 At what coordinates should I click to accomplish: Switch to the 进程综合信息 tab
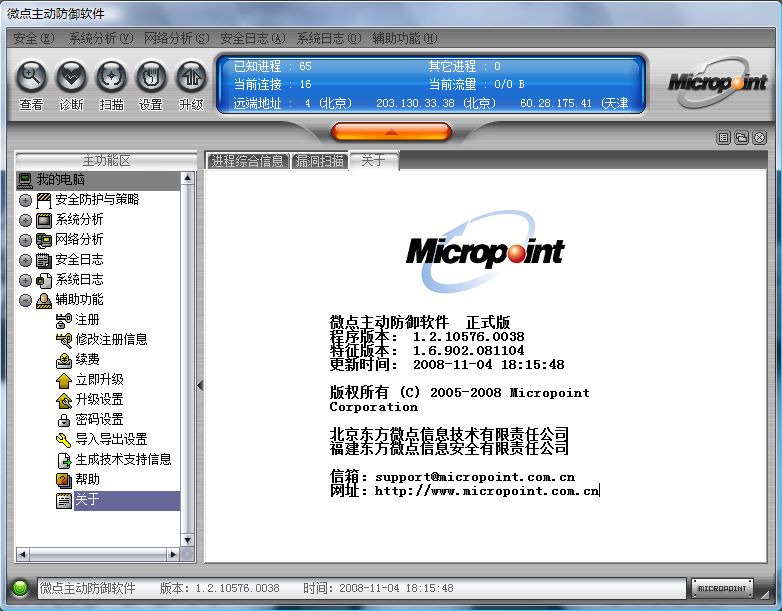tap(247, 161)
